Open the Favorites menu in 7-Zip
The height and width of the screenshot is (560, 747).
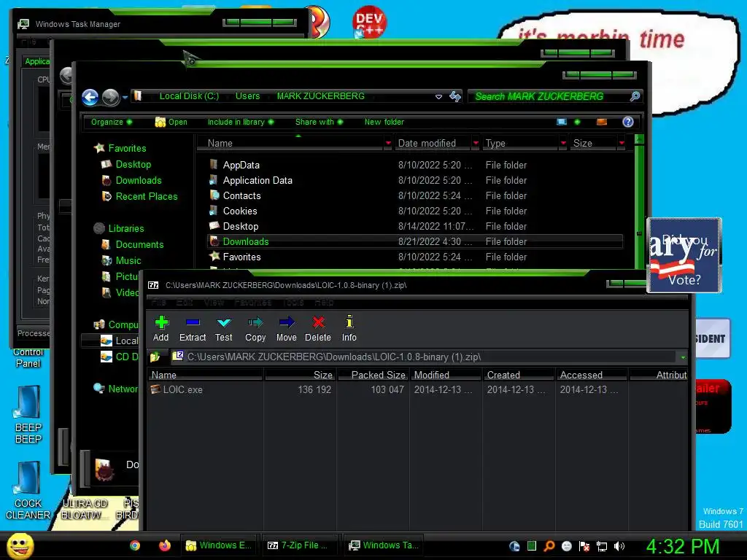coord(253,303)
